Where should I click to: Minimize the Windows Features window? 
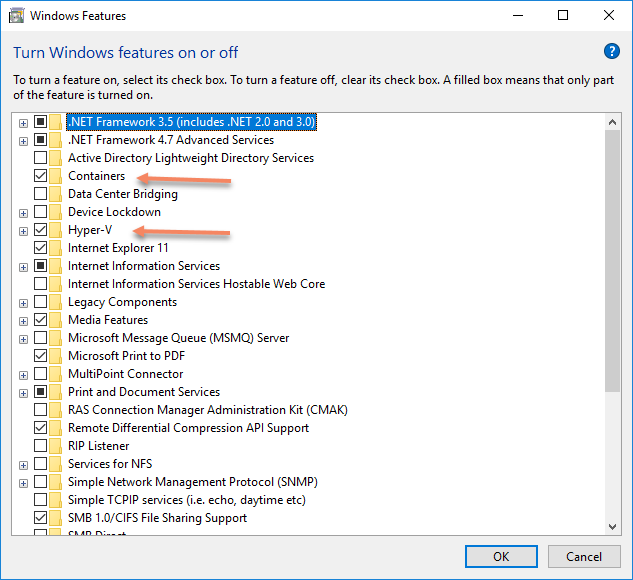click(x=518, y=16)
